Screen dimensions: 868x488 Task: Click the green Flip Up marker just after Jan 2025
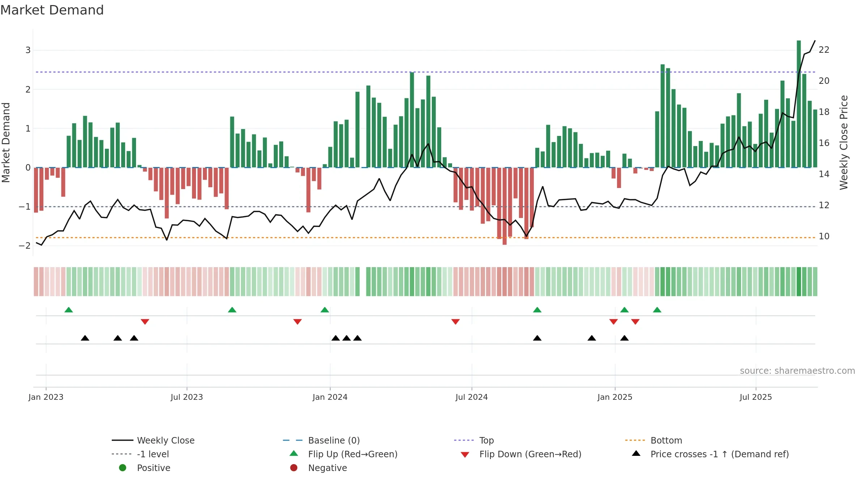pos(625,310)
